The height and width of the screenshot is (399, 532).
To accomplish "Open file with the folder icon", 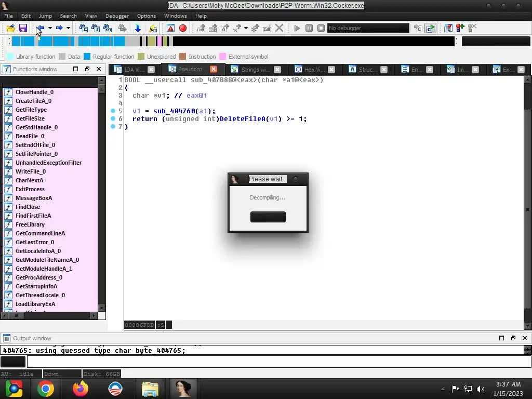I will coord(10,28).
